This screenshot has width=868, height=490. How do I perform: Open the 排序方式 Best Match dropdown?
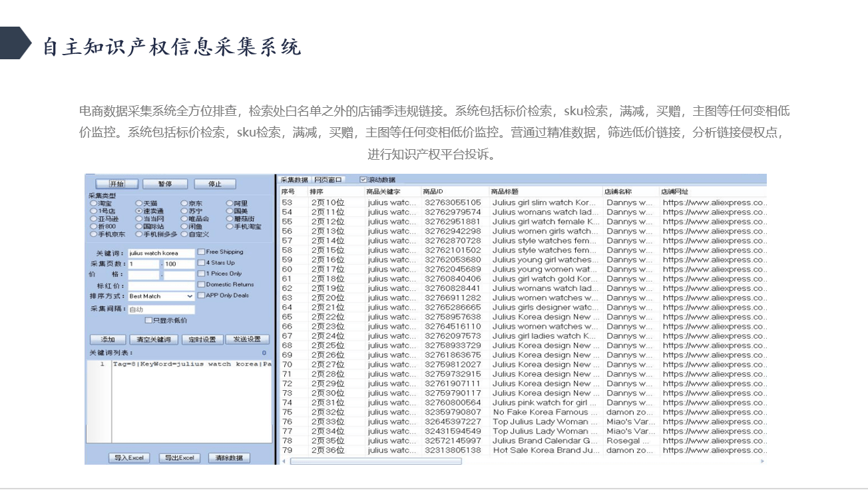161,296
